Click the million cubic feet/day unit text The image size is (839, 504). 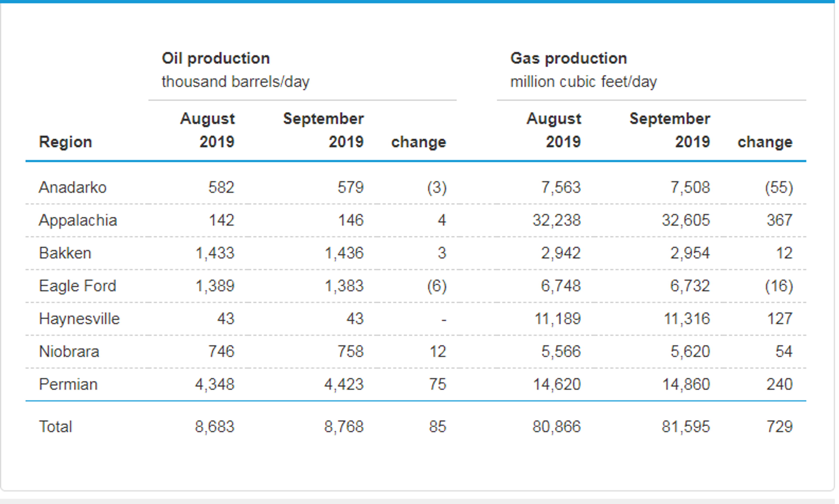tap(583, 82)
